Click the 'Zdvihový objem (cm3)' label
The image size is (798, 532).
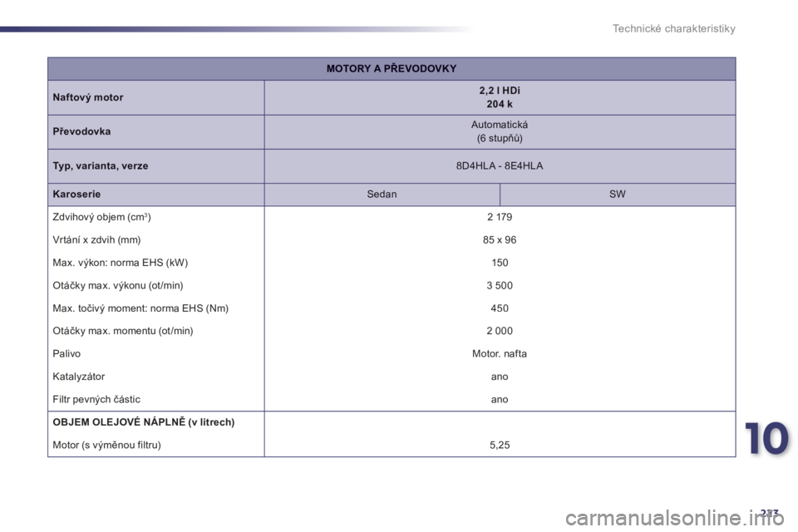101,218
